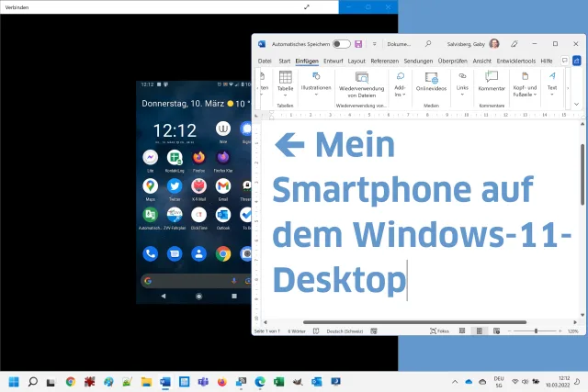This screenshot has height=392, width=588.
Task: Click the comments speech-bubble icon beside Hilfe
Action: pyautogui.click(x=565, y=61)
